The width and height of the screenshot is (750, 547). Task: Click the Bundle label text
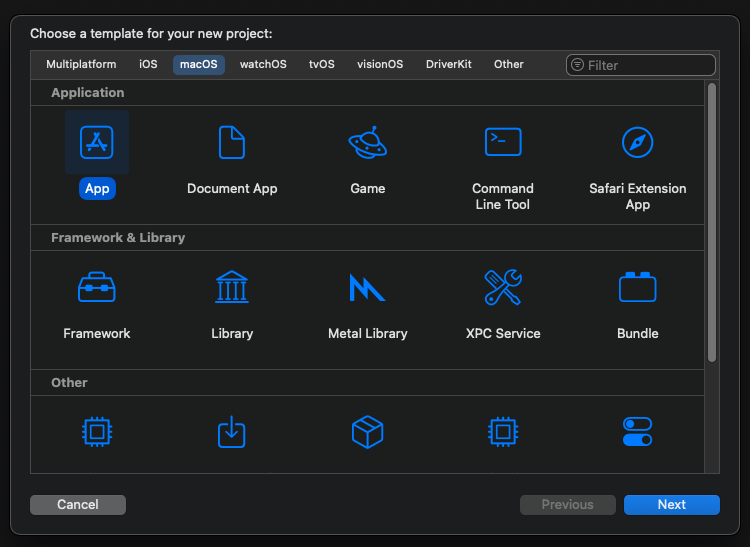[638, 333]
